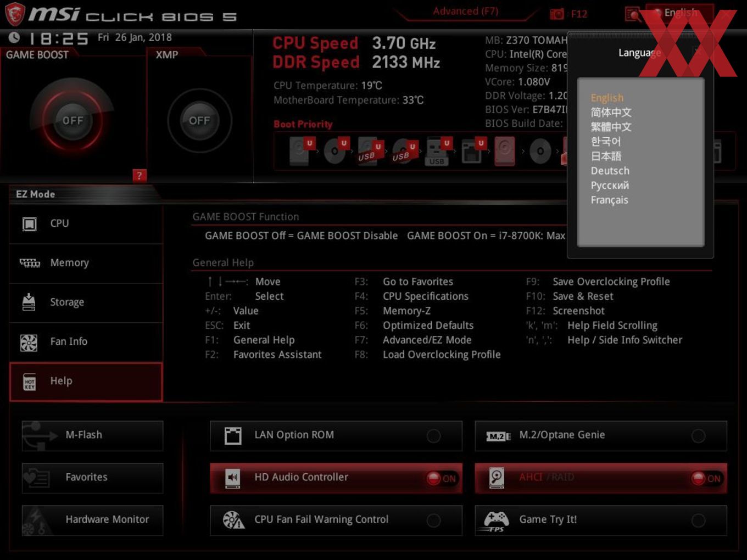Viewport: 747px width, 560px height.
Task: Choose 한국어 in the Language list
Action: click(605, 142)
